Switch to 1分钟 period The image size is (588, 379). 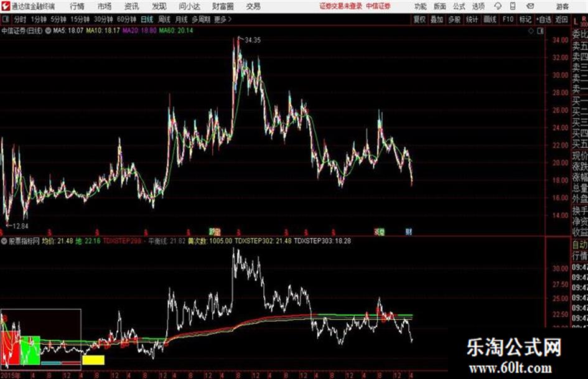coord(38,19)
